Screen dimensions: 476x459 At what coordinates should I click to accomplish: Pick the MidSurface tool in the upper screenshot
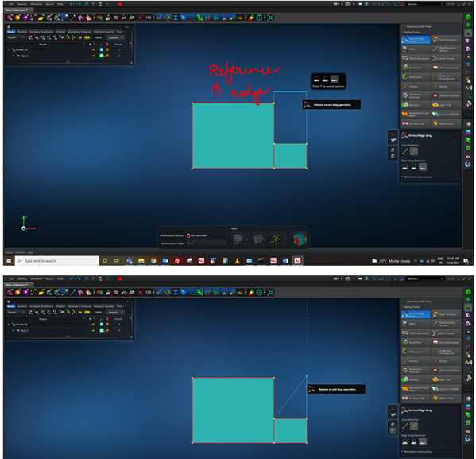[446, 123]
